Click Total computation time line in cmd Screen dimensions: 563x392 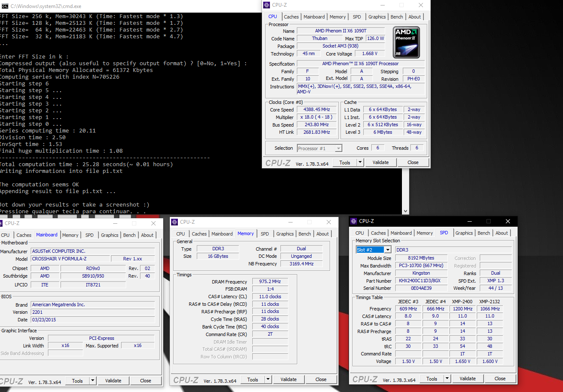pyautogui.click(x=87, y=164)
